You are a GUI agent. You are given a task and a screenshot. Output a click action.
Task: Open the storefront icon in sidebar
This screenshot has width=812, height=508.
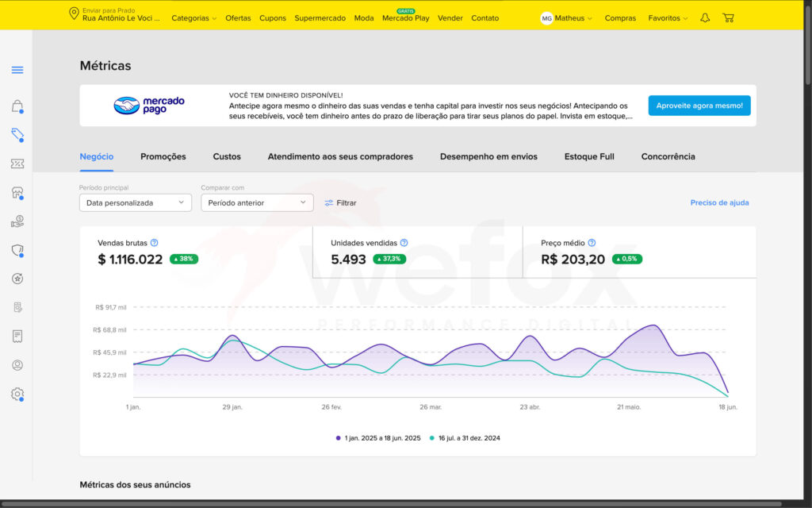click(x=17, y=193)
